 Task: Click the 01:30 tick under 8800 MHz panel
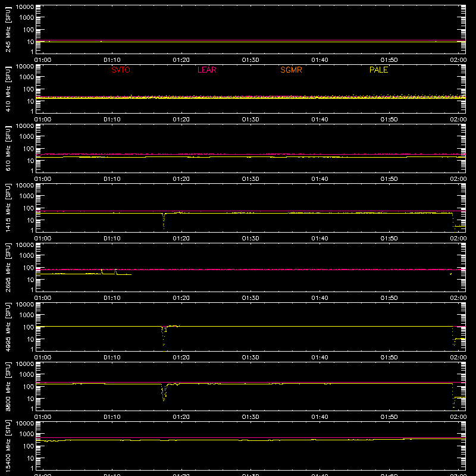pyautogui.click(x=250, y=417)
